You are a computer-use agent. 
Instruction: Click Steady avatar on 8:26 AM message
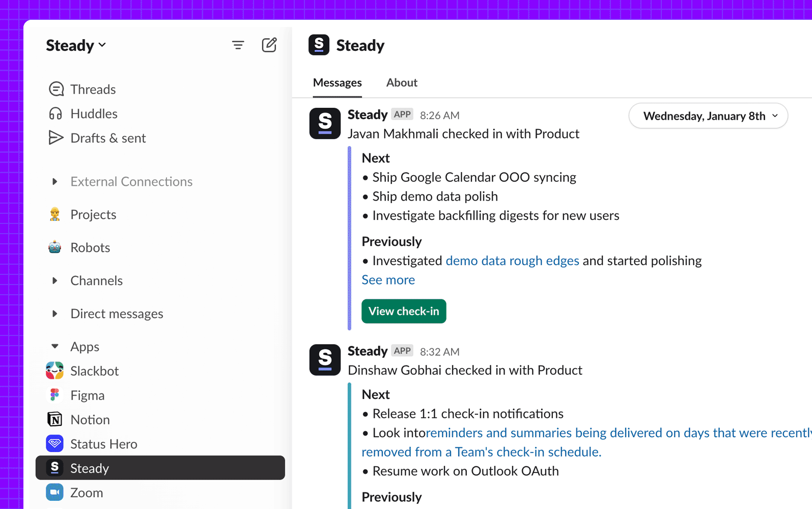[325, 123]
